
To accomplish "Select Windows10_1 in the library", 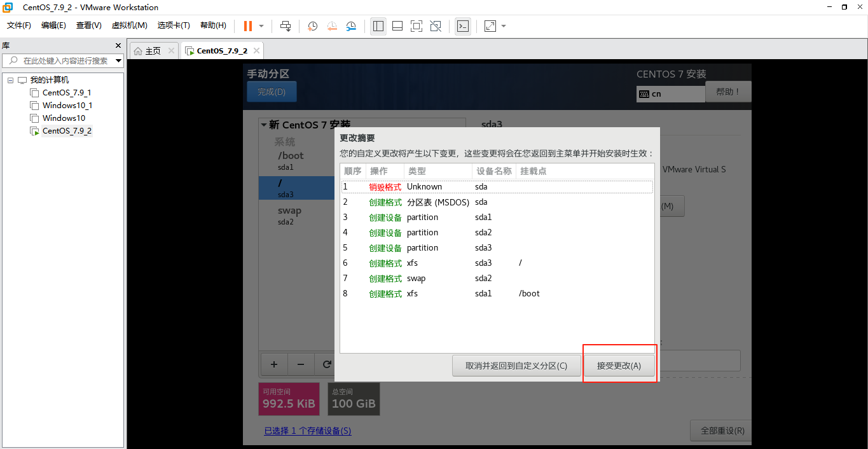I will [67, 106].
